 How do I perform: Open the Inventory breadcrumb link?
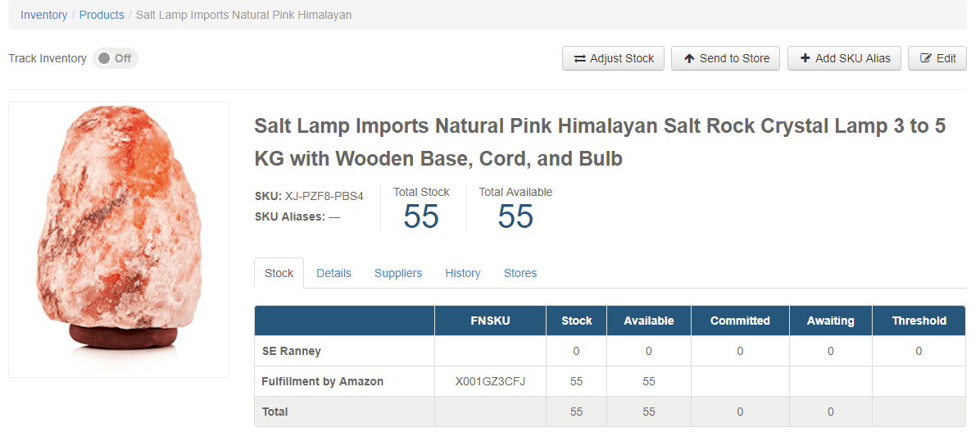(x=44, y=15)
